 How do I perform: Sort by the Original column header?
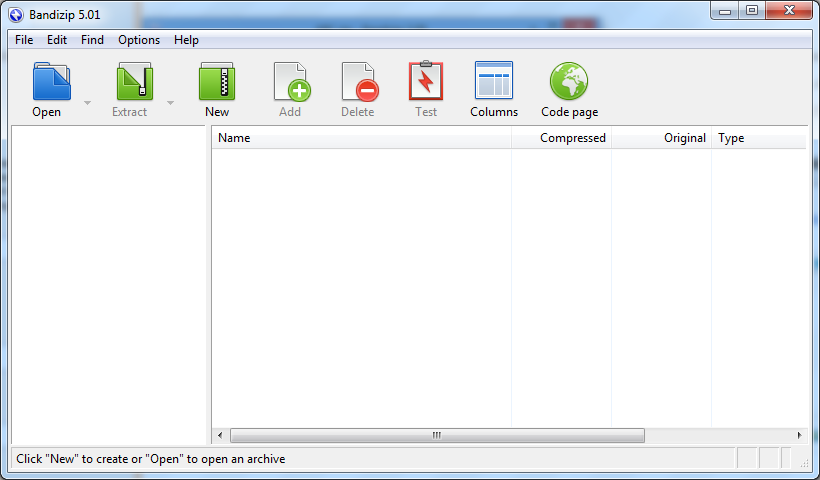coord(661,138)
